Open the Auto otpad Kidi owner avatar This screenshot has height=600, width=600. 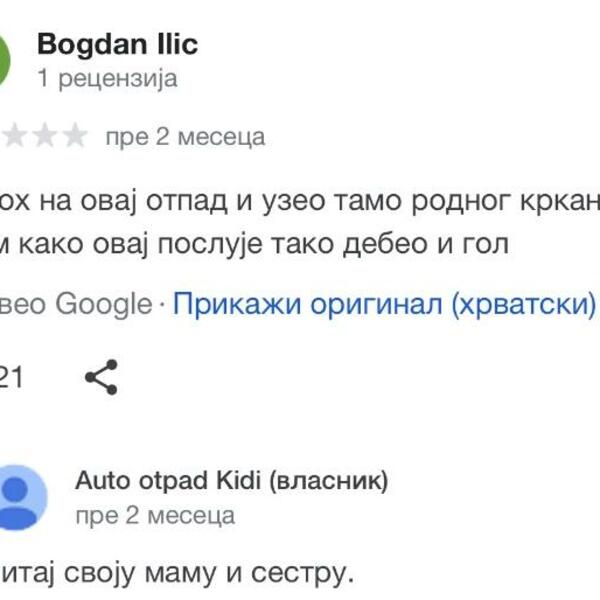pos(22,495)
